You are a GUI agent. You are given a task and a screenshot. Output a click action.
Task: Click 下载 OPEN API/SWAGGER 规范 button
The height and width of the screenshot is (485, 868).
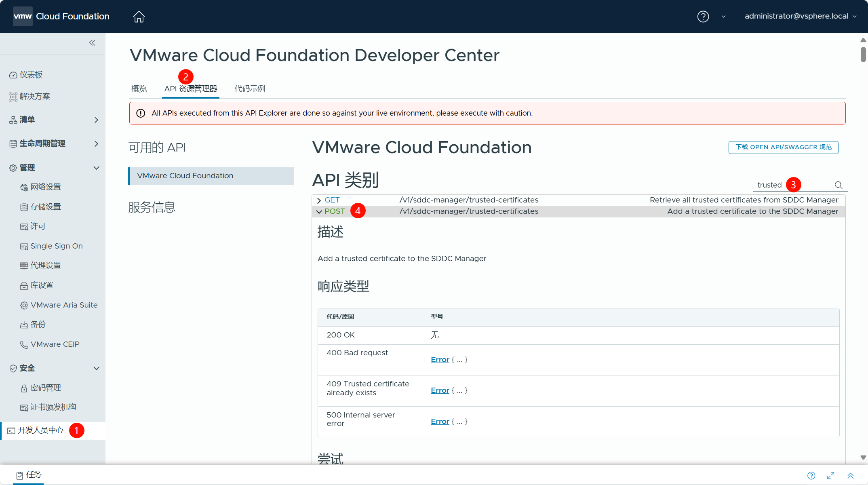pyautogui.click(x=783, y=147)
